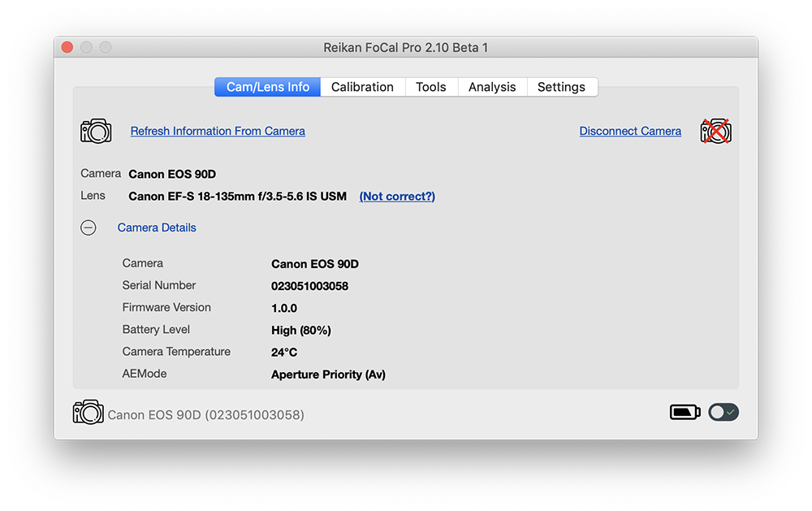Open the Tools tab
Image resolution: width=812 pixels, height=511 pixels.
tap(431, 87)
